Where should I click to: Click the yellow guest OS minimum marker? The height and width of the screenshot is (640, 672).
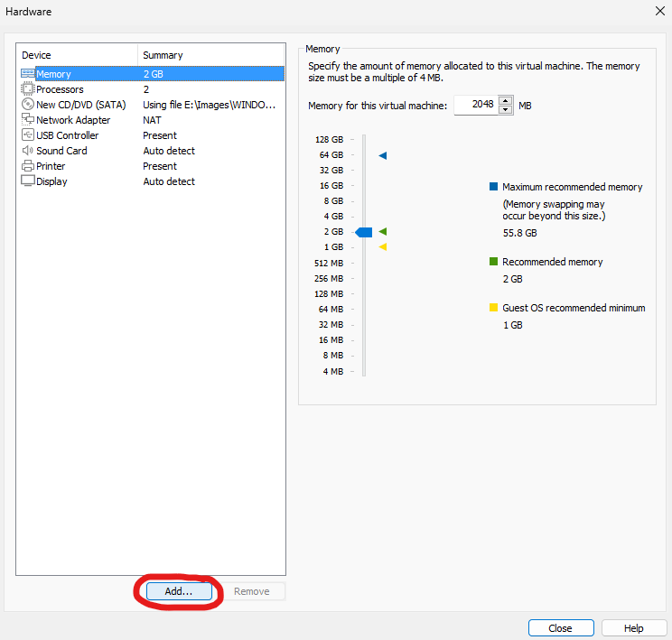(383, 246)
